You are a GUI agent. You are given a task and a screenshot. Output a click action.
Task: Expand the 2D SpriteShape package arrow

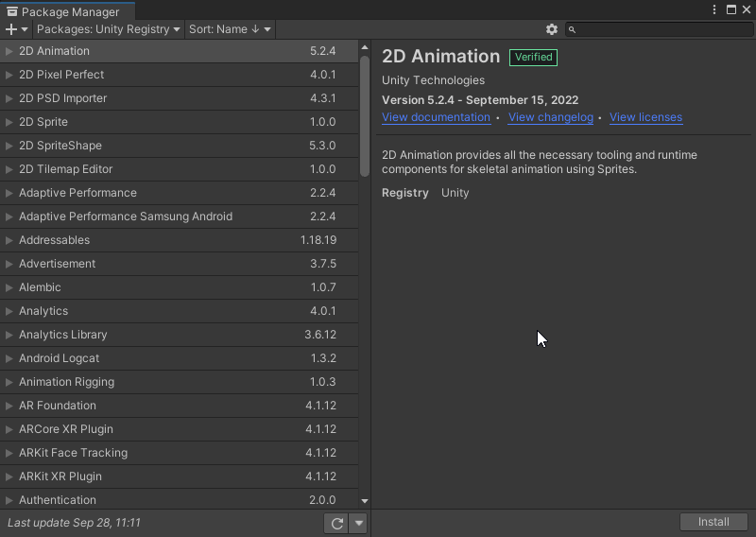(9, 146)
